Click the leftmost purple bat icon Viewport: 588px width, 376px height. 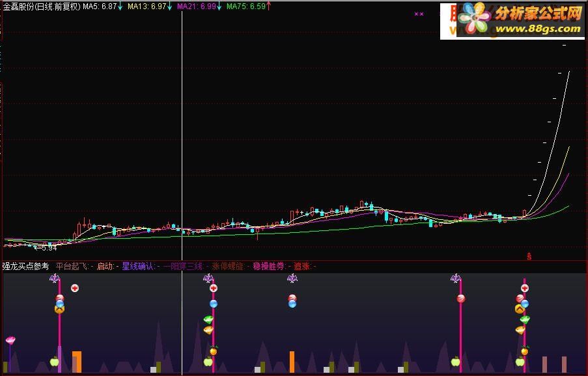pyautogui.click(x=55, y=278)
